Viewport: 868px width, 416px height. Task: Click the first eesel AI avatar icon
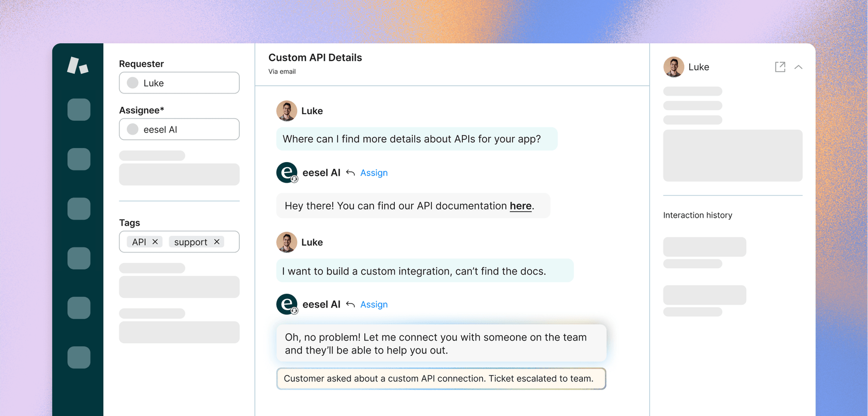coord(287,173)
